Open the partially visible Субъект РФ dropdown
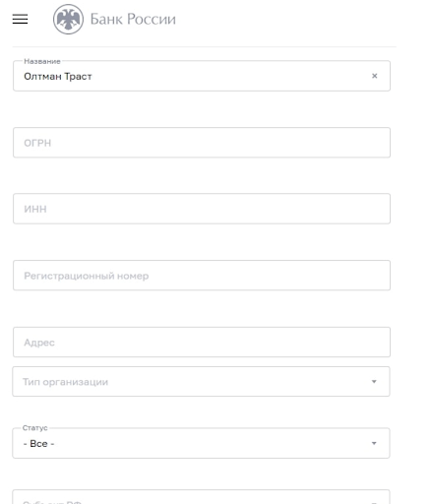 coord(201,497)
